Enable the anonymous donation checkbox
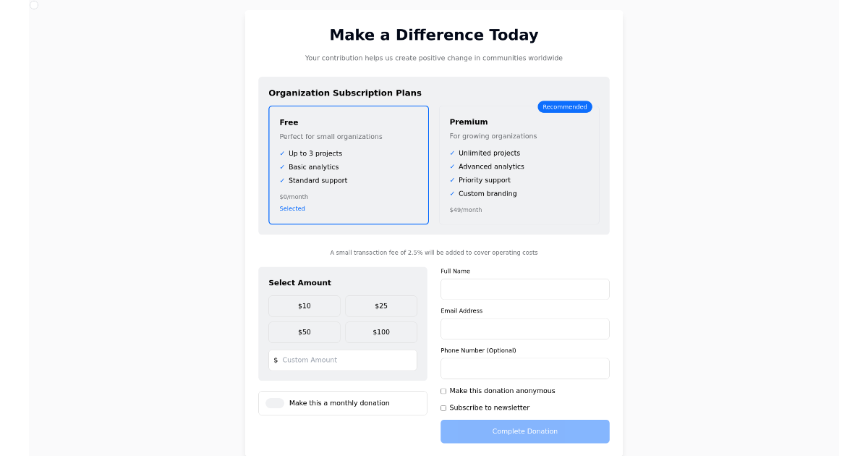Screen dimensions: 868x456 point(443,391)
